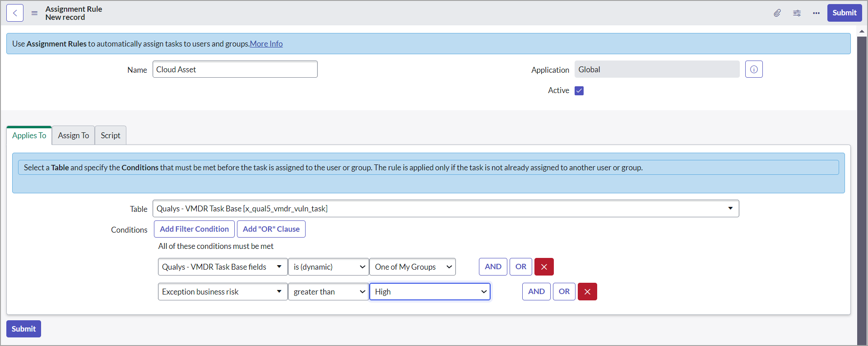868x346 pixels.
Task: Switch to the Assign To tab
Action: [x=73, y=136]
